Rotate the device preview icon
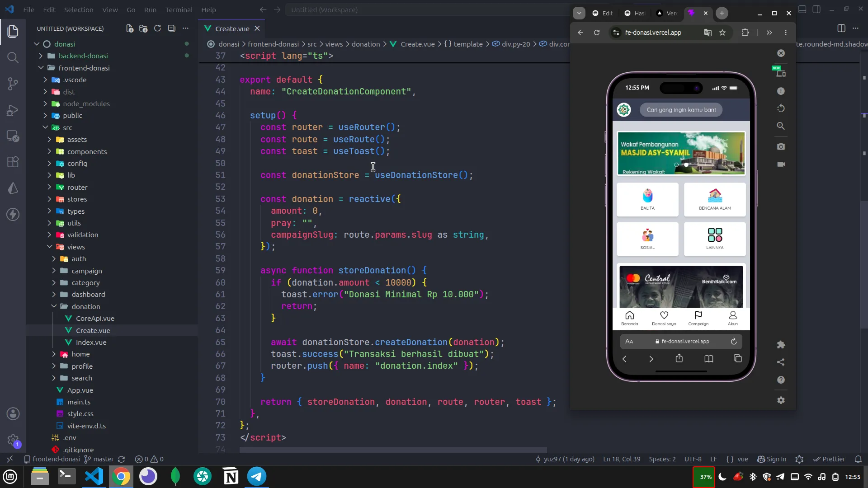 pyautogui.click(x=781, y=108)
